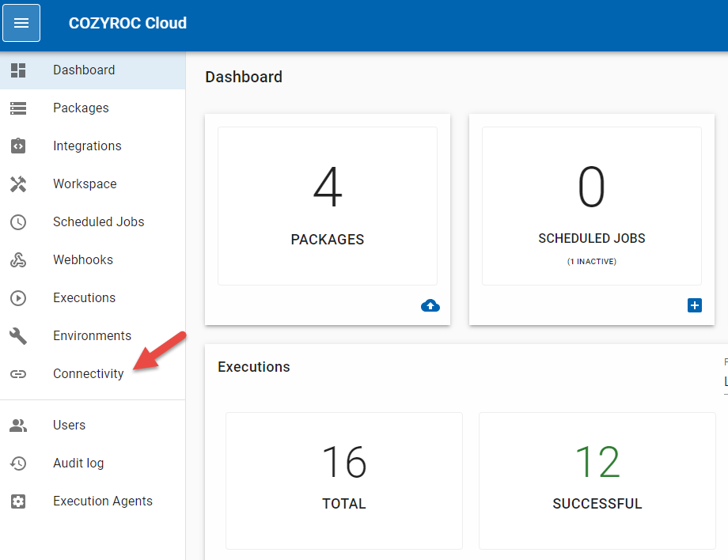Open the Webhooks page
The image size is (728, 560).
pos(93,259)
